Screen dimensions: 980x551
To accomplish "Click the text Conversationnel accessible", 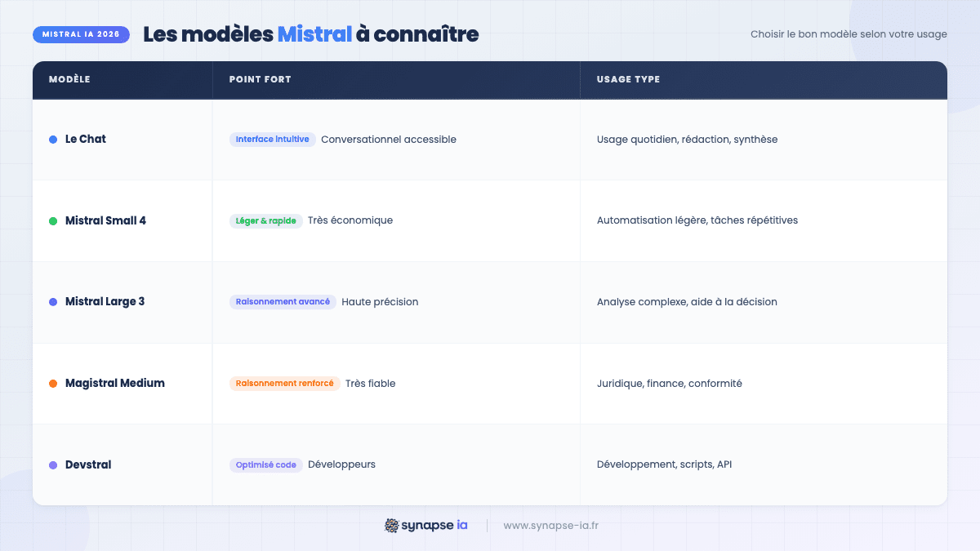I will [x=389, y=140].
